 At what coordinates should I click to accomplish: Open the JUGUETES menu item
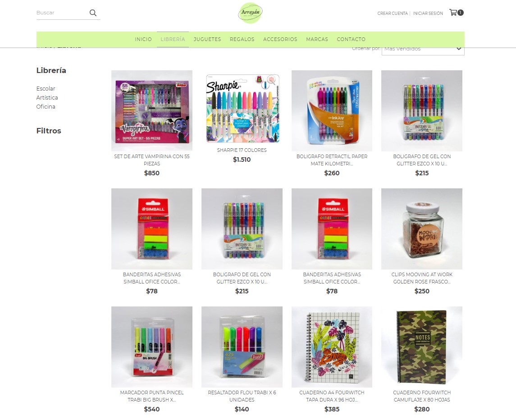click(x=207, y=39)
